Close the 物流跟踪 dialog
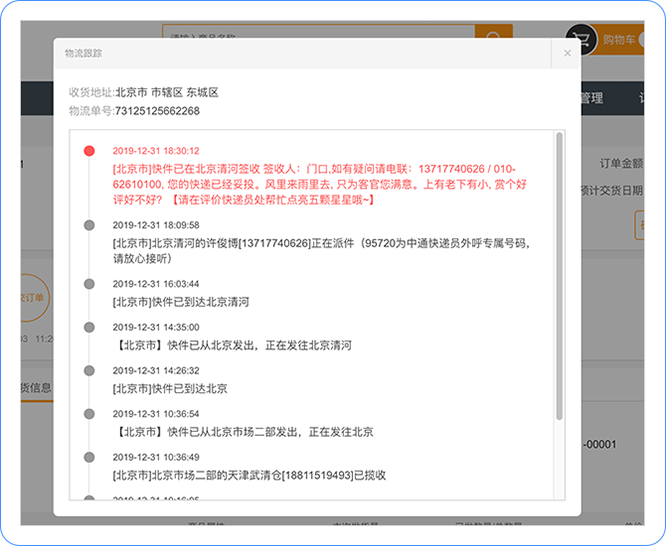Image resolution: width=666 pixels, height=546 pixels. pos(567,53)
